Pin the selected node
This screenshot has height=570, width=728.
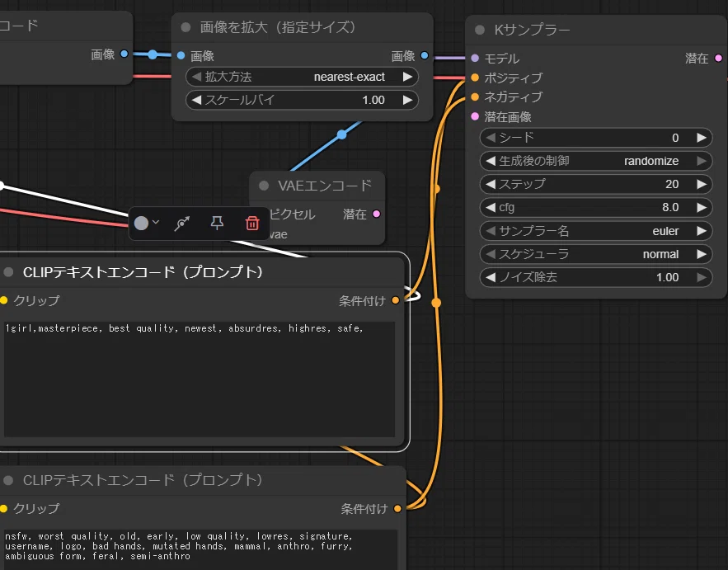[x=217, y=224]
